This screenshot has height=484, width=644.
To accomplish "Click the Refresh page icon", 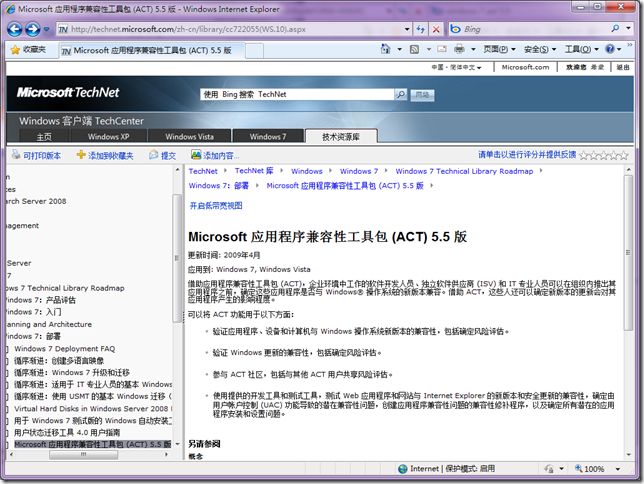I will (420, 29).
